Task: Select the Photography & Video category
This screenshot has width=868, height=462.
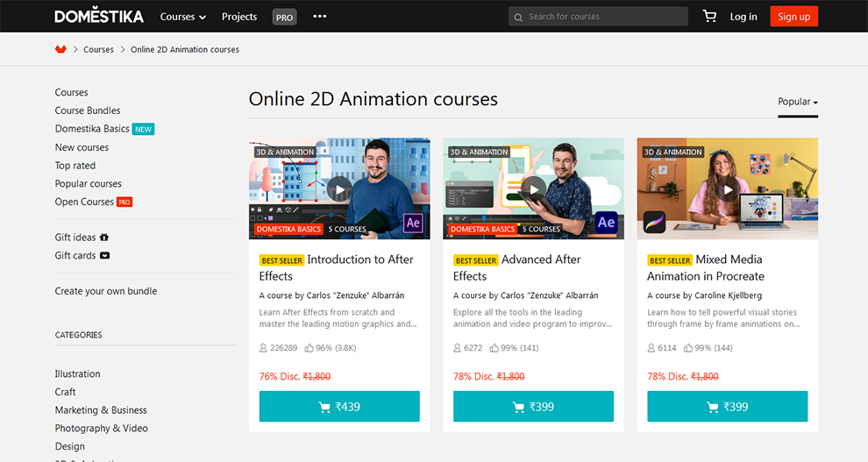Action: [x=102, y=429]
